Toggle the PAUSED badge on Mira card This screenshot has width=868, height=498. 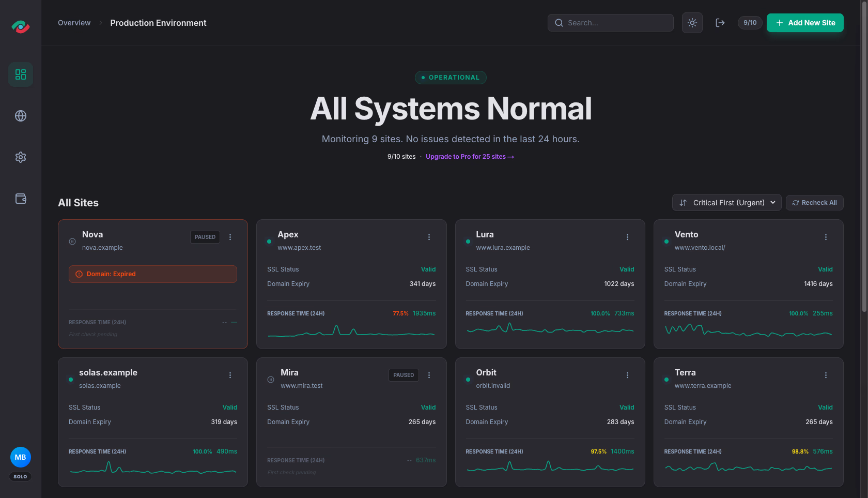(x=404, y=375)
